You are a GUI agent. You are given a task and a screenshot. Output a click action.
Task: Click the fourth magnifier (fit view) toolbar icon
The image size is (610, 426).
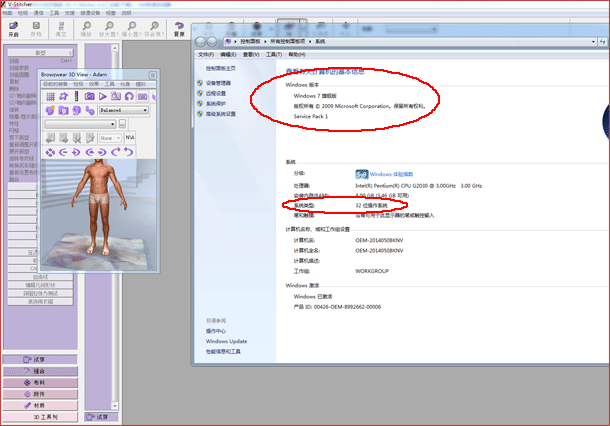click(x=154, y=26)
